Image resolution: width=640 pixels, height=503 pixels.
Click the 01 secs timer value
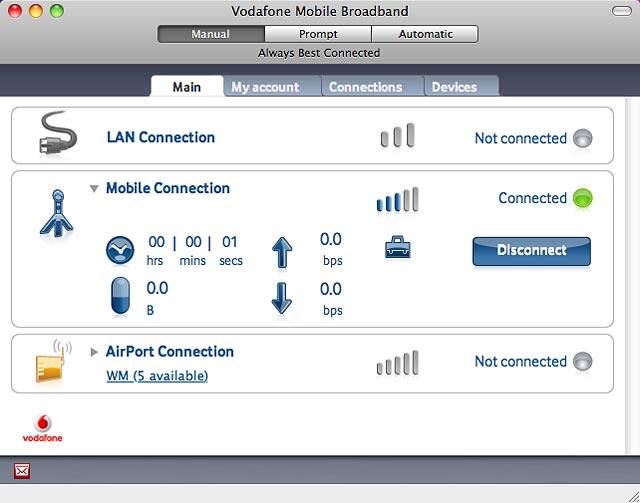(231, 251)
